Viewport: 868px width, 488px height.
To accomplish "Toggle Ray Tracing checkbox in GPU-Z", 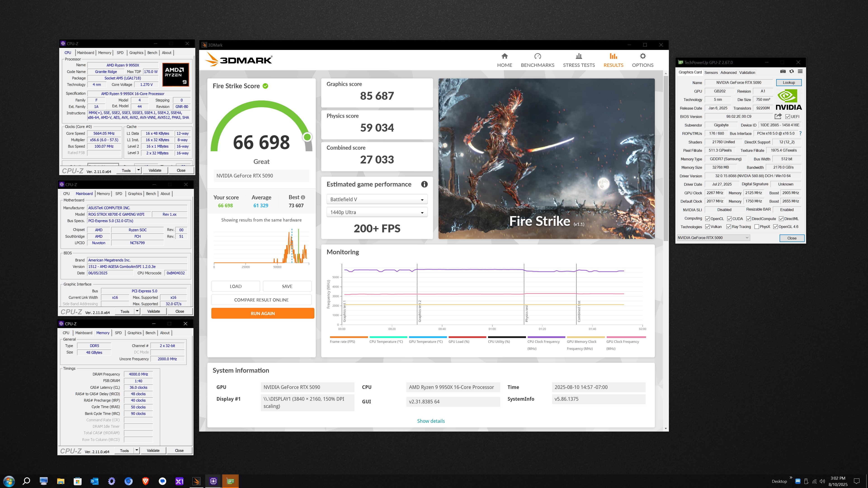I will (729, 227).
